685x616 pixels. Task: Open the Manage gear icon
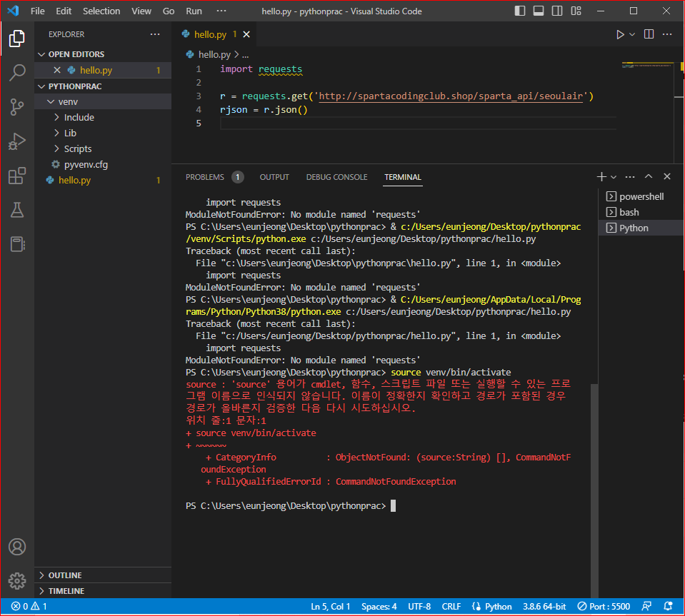pos(16,581)
